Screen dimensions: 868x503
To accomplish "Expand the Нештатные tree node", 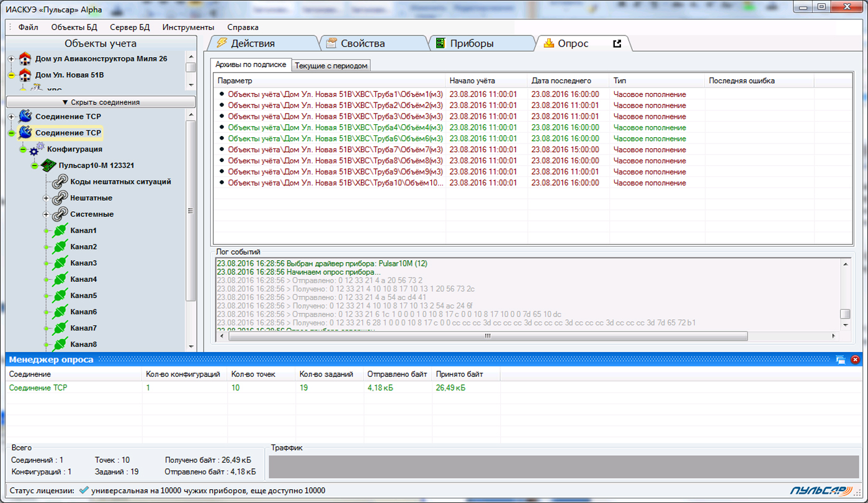I will tap(46, 198).
